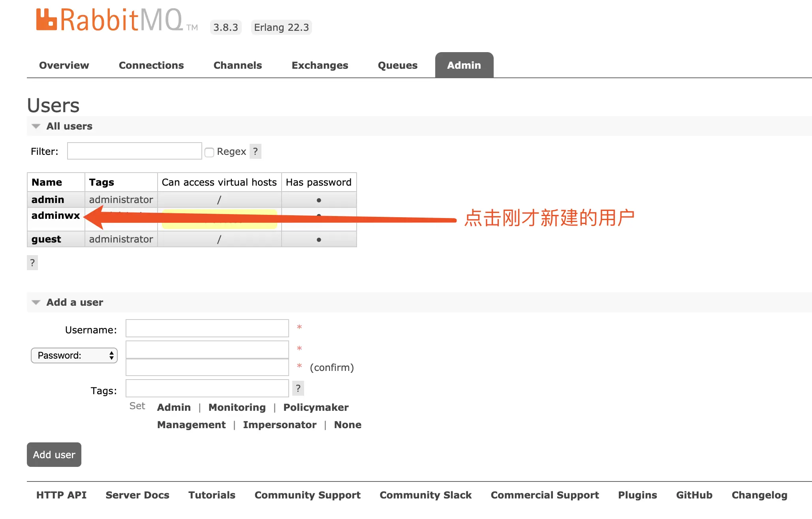Go to the Overview tab
The width and height of the screenshot is (812, 519).
(x=64, y=65)
